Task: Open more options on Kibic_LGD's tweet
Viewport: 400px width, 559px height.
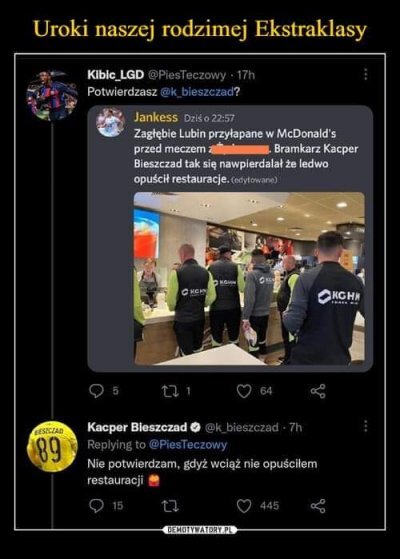Action: [x=365, y=74]
